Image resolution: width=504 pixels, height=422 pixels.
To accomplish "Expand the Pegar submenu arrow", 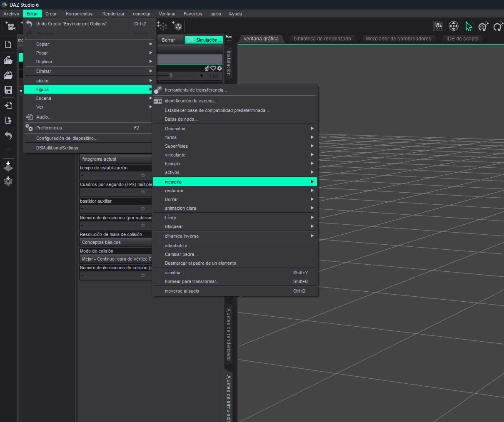I will click(151, 53).
